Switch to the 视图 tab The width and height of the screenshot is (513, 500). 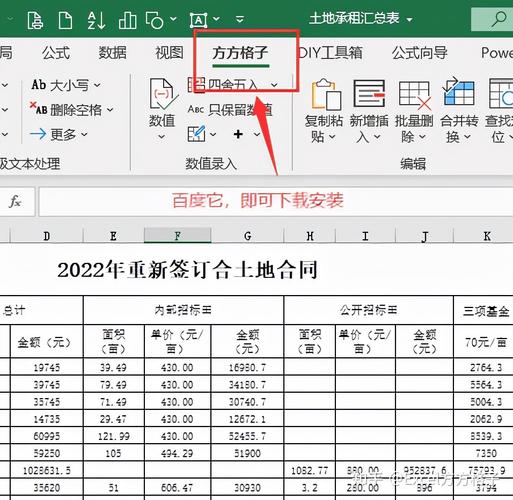[x=169, y=53]
